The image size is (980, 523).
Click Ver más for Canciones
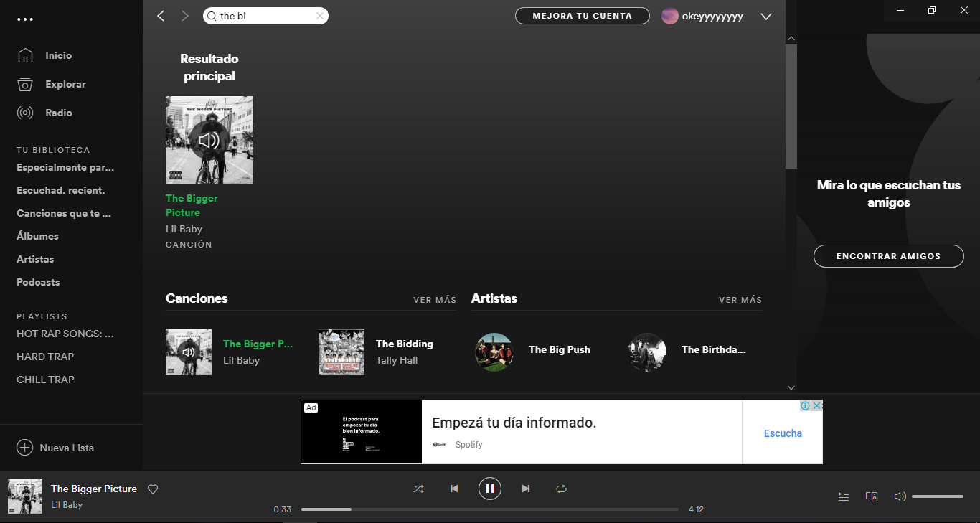pyautogui.click(x=435, y=300)
